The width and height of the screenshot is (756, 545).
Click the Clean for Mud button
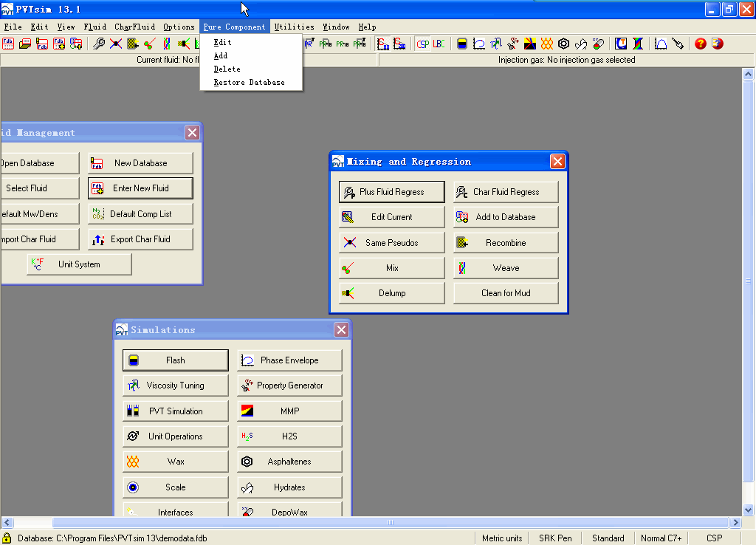click(506, 293)
